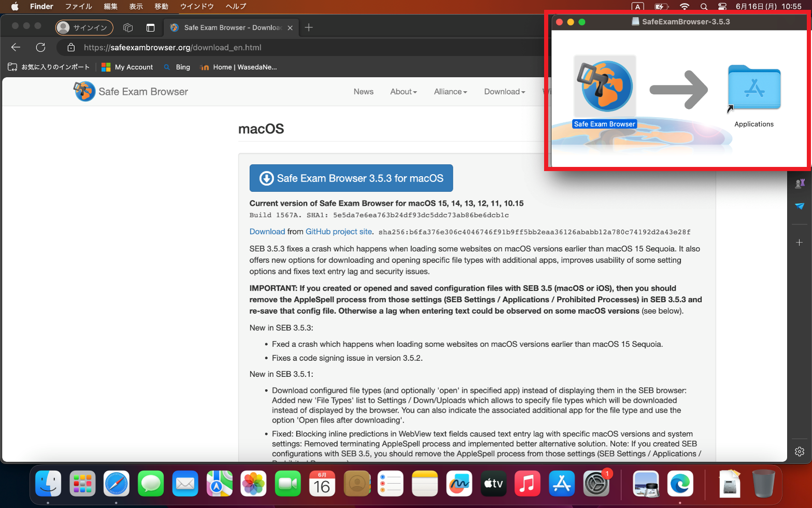
Task: Open the Applications folder shortcut in installer window
Action: 754,88
